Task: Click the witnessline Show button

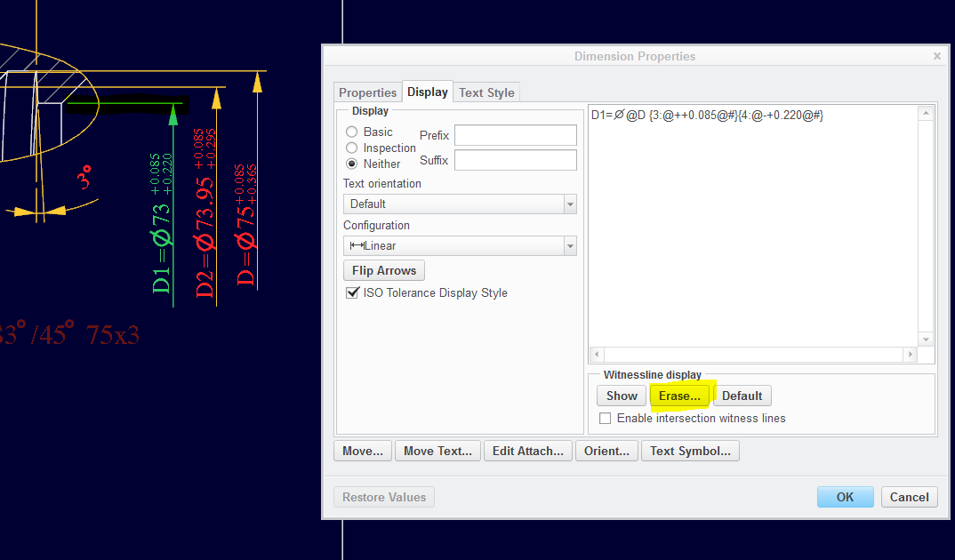Action: click(622, 396)
